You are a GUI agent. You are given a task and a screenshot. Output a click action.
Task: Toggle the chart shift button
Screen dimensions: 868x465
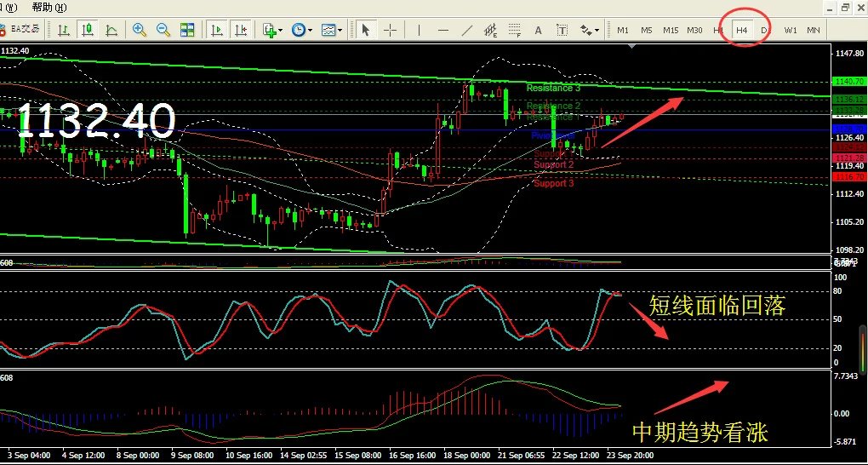(x=241, y=30)
